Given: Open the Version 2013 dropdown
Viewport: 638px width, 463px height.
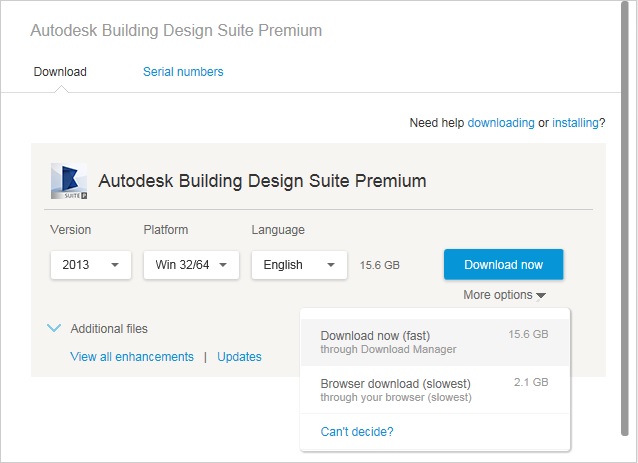Looking at the screenshot, I should coord(91,265).
